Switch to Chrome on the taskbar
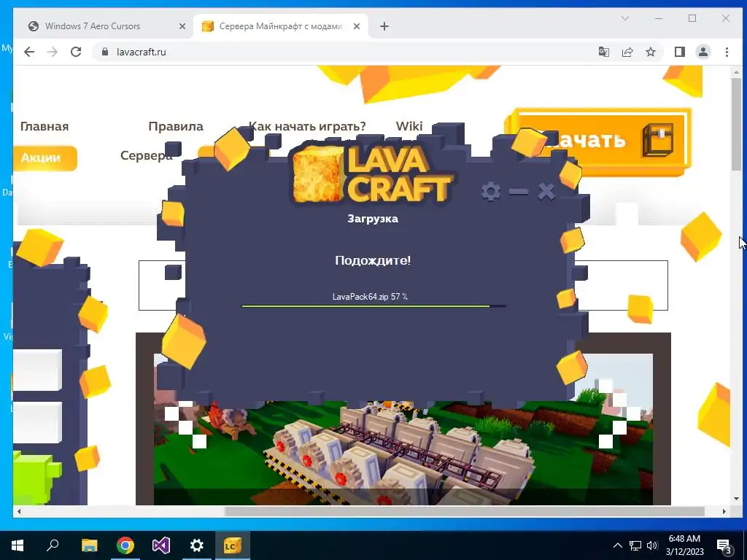The height and width of the screenshot is (560, 747). (x=125, y=545)
